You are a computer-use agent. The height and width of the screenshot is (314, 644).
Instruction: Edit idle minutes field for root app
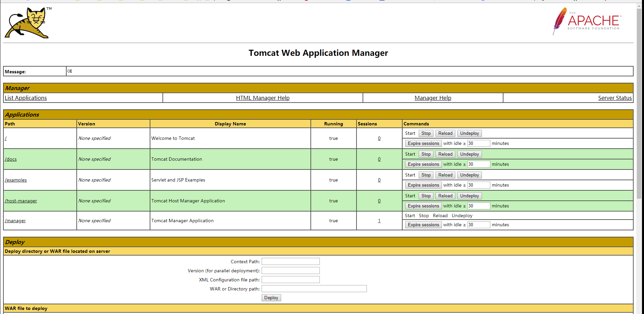pyautogui.click(x=479, y=143)
